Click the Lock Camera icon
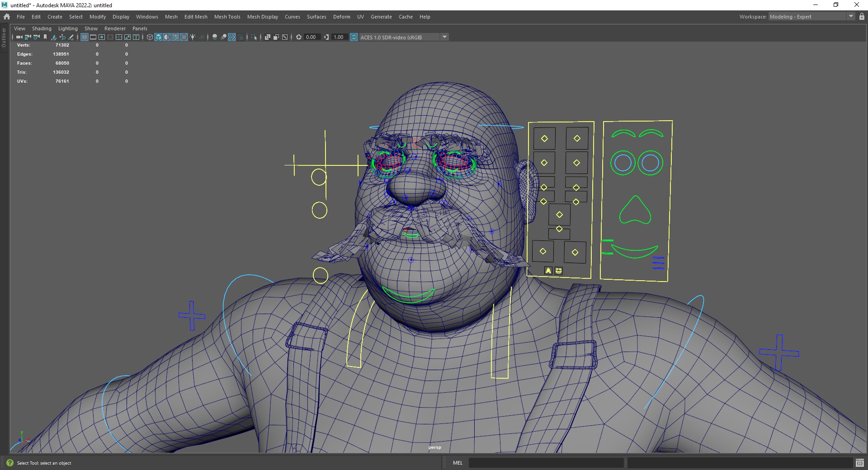This screenshot has height=470, width=868. [x=28, y=37]
